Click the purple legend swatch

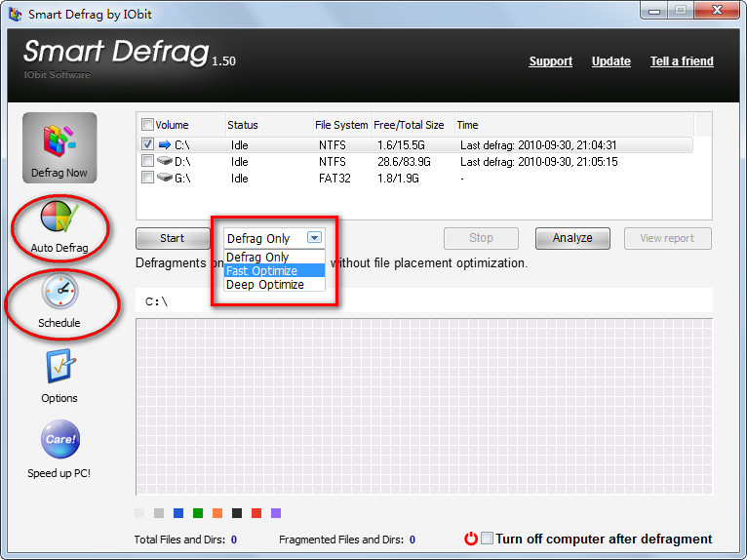[276, 513]
